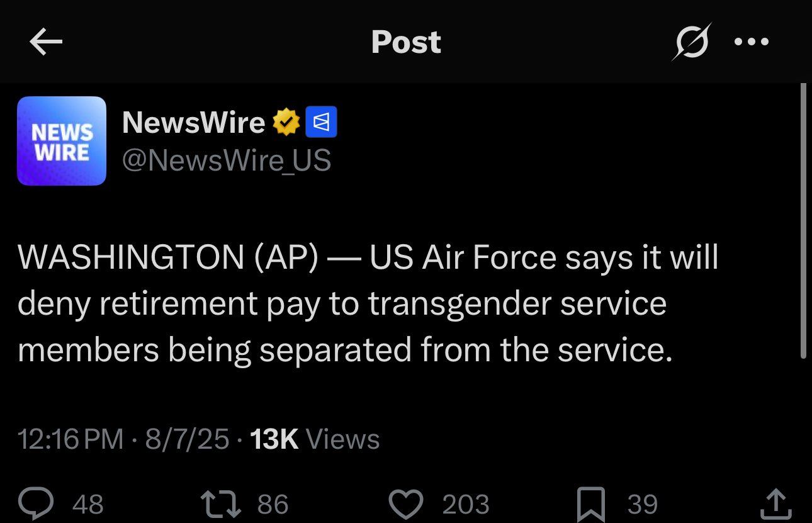Click the 12:16 PM timestamp

pyautogui.click(x=70, y=439)
